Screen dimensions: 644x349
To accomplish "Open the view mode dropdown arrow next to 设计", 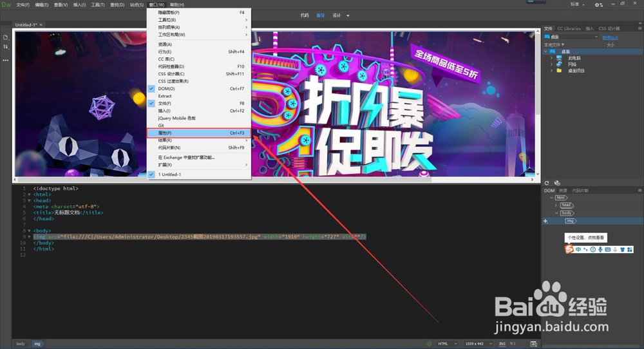I will [348, 15].
